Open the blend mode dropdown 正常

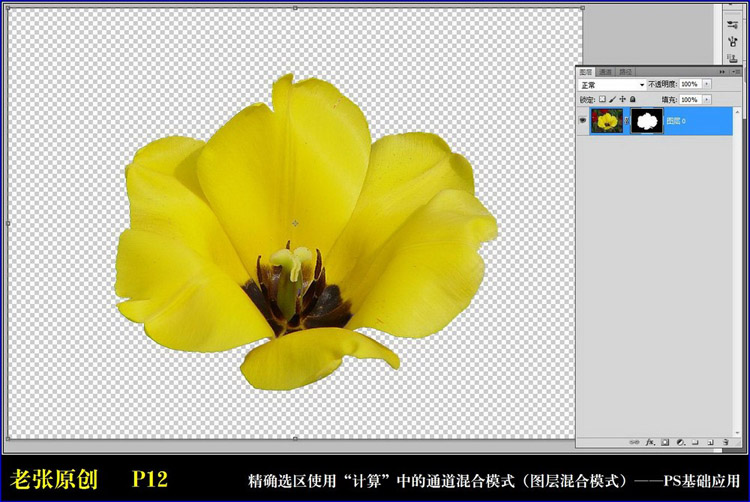[x=612, y=85]
